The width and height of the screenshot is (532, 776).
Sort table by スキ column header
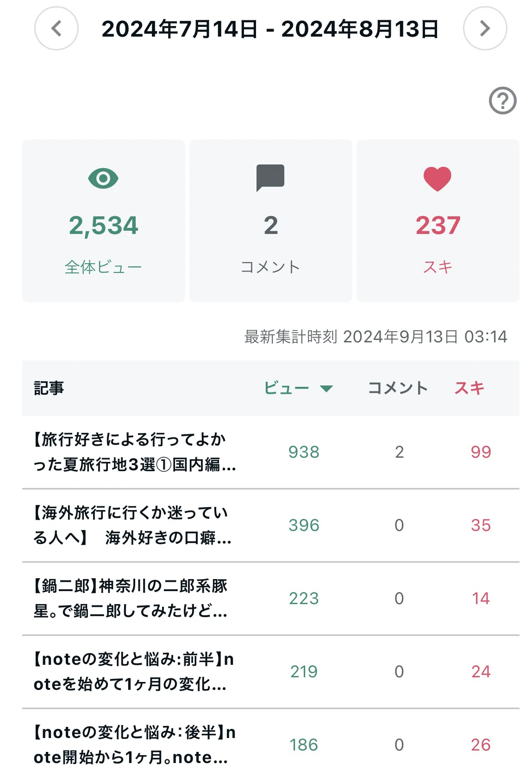[x=469, y=388]
